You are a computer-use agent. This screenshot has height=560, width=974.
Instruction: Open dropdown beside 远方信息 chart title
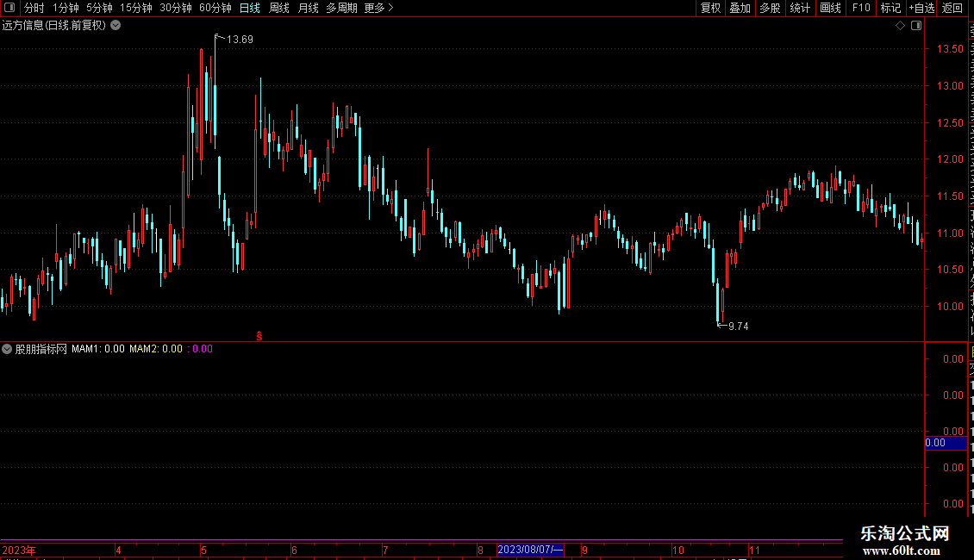(116, 26)
